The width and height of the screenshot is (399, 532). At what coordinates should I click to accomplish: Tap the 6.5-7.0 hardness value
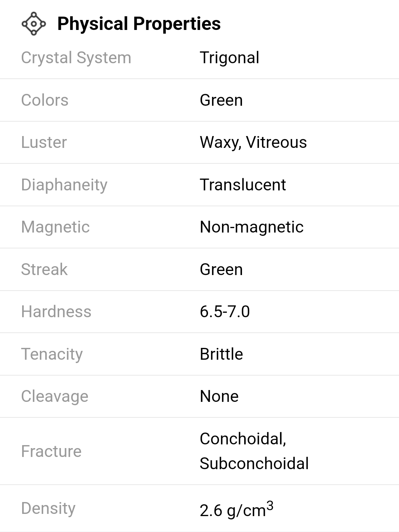click(225, 312)
